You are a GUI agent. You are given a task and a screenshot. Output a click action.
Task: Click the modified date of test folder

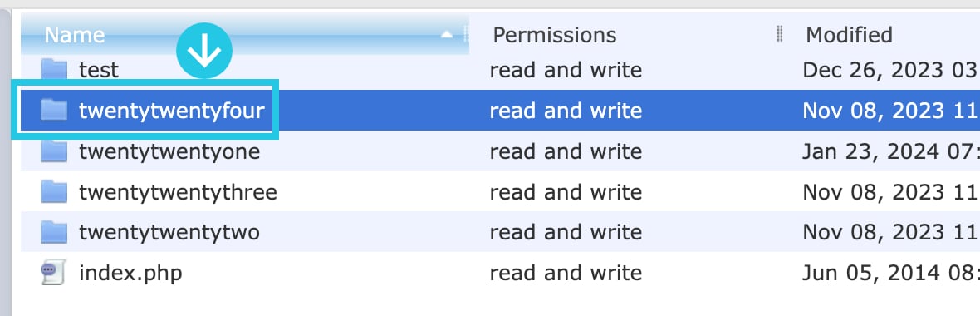pyautogui.click(x=890, y=70)
